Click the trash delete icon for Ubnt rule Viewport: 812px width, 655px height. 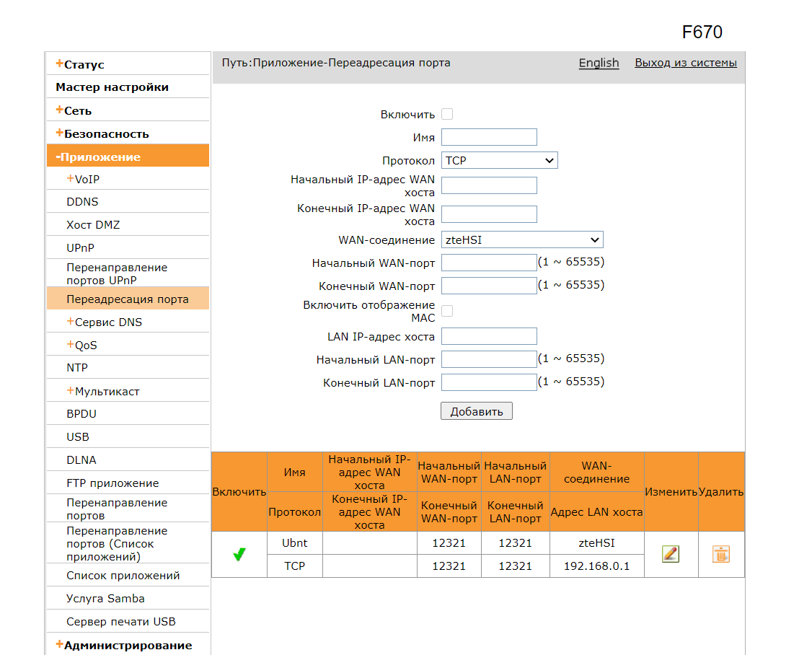click(720, 554)
